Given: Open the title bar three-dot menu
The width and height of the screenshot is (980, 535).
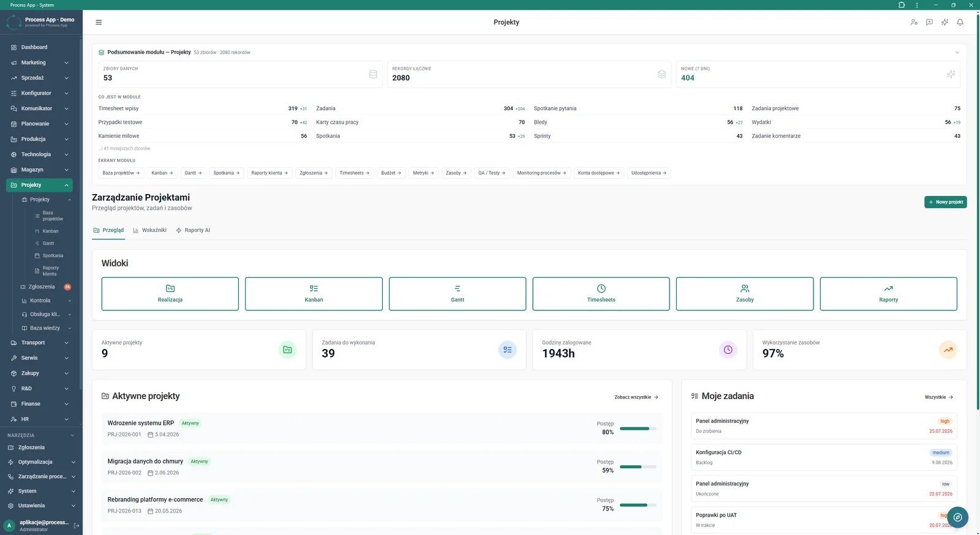Looking at the screenshot, I should (917, 5).
